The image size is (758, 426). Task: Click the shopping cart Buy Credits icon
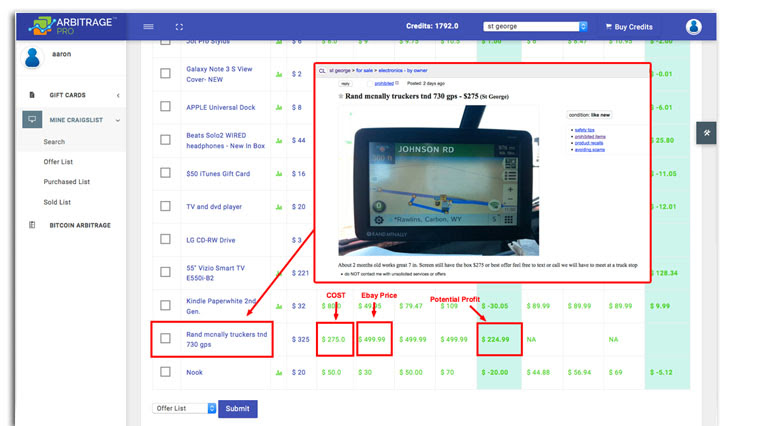pyautogui.click(x=608, y=27)
